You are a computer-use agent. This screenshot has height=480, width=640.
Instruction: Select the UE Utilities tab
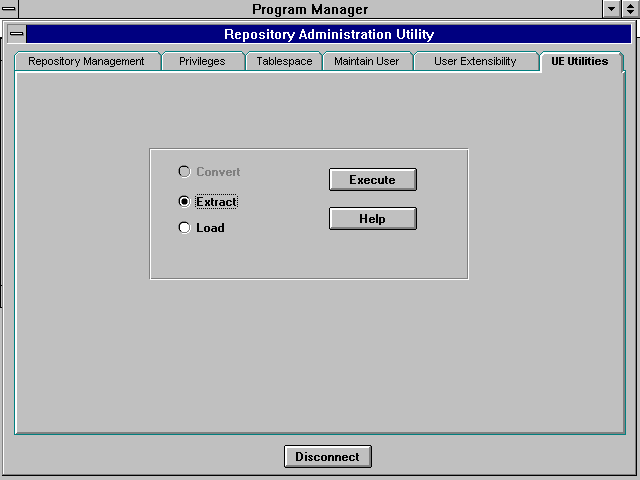pos(579,61)
